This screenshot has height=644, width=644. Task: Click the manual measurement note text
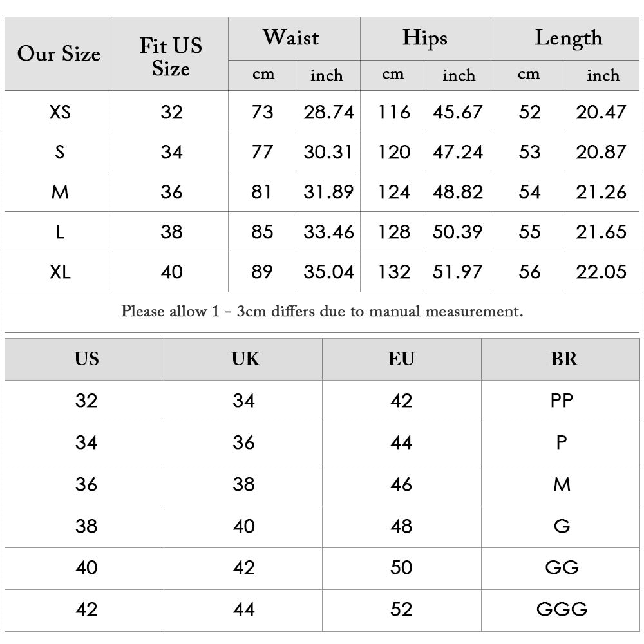click(x=322, y=312)
